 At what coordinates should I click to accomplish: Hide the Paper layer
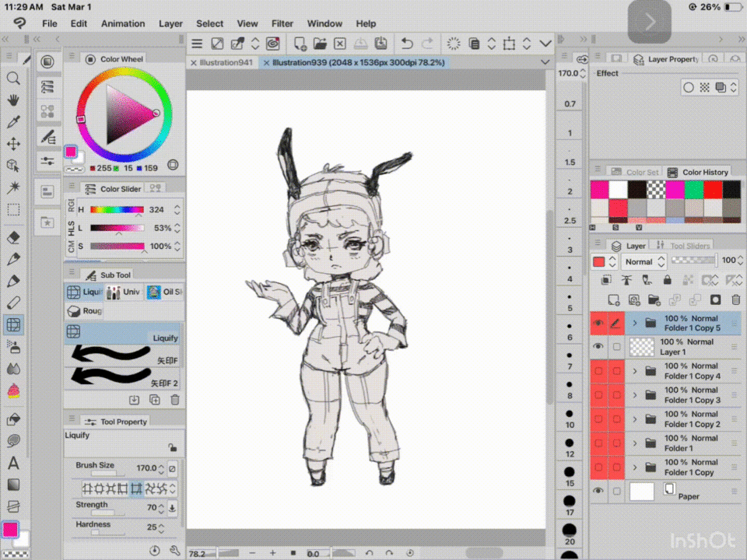[598, 491]
